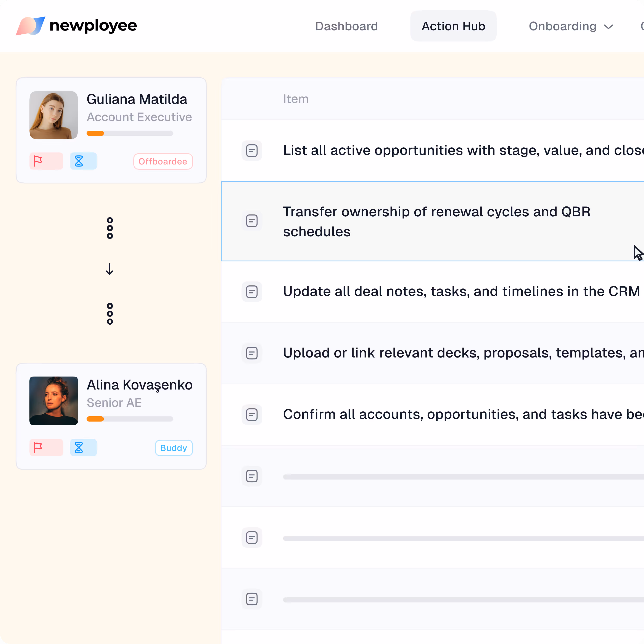The width and height of the screenshot is (644, 644).
Task: Click the red flag icon on Guliana's card
Action: pyautogui.click(x=46, y=161)
